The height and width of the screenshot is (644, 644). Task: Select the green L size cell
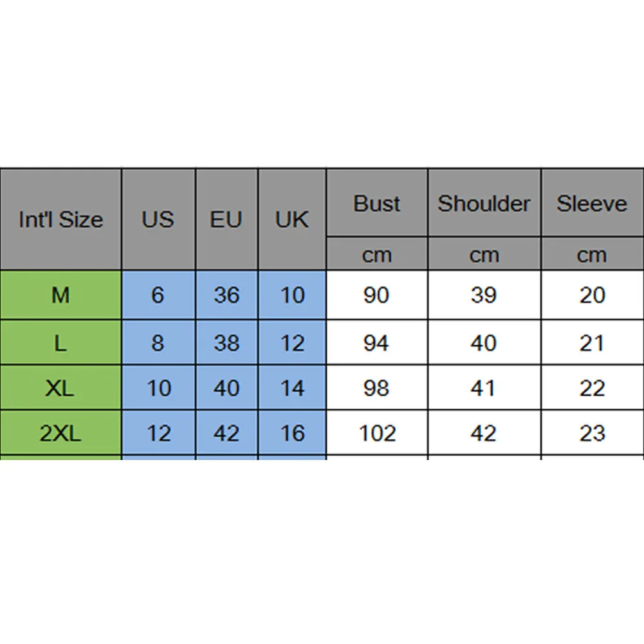click(x=60, y=342)
